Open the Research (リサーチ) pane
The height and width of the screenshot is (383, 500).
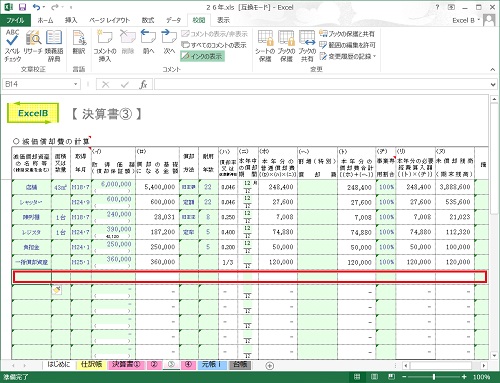33,43
